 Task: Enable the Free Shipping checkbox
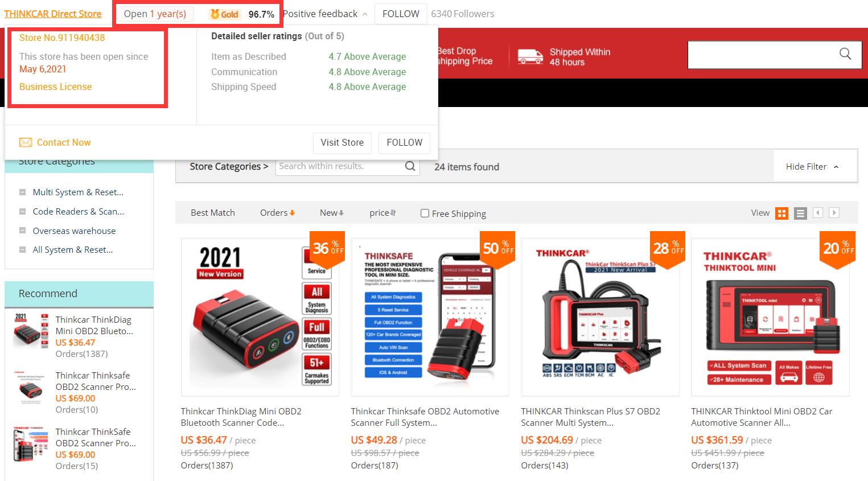point(425,213)
